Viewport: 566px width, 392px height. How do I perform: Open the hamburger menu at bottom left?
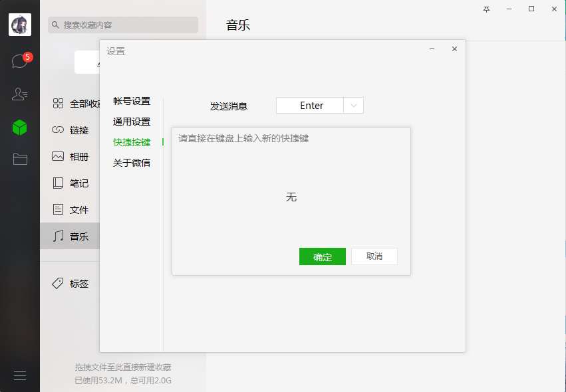coord(19,375)
